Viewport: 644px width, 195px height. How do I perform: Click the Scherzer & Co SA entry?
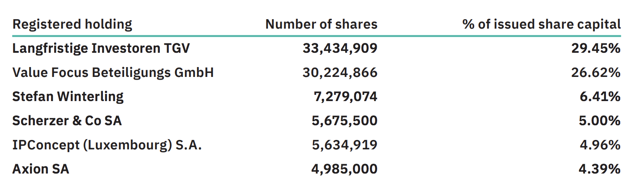click(67, 121)
